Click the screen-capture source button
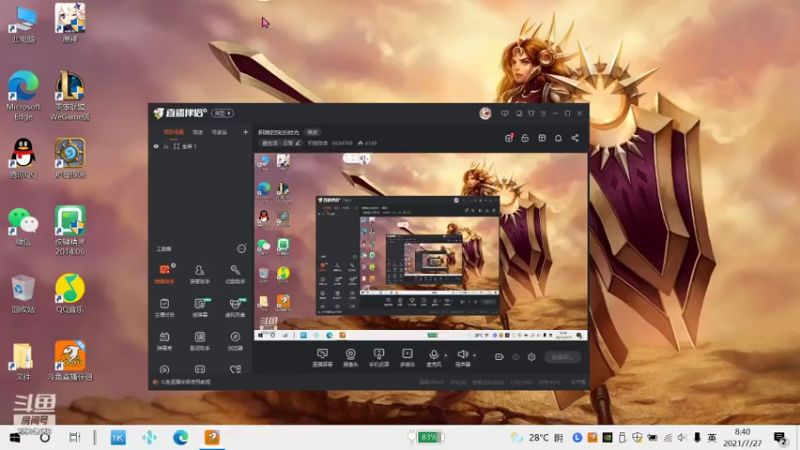Image resolution: width=800 pixels, height=450 pixels. (322, 358)
